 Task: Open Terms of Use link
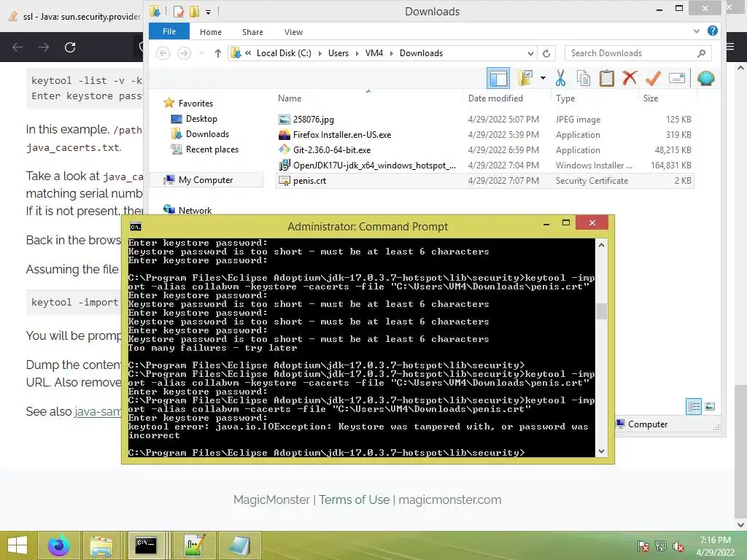(354, 499)
